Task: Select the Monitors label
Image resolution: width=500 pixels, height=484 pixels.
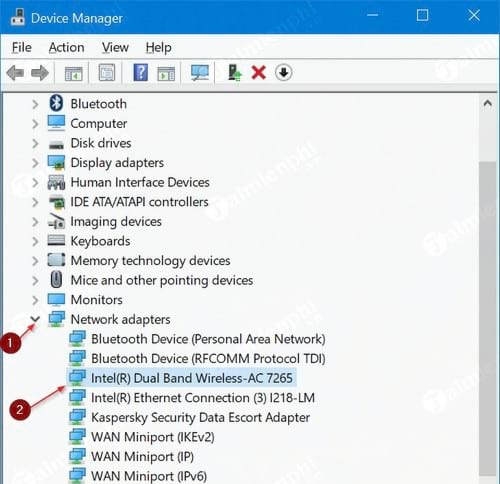Action: click(x=97, y=300)
